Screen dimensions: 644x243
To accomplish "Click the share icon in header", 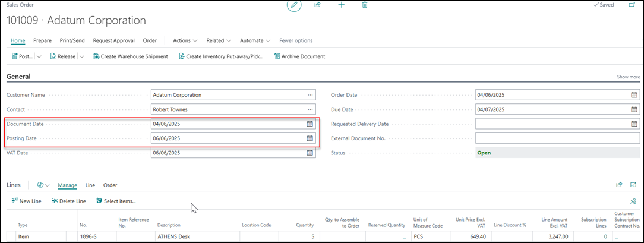I will coord(318,5).
